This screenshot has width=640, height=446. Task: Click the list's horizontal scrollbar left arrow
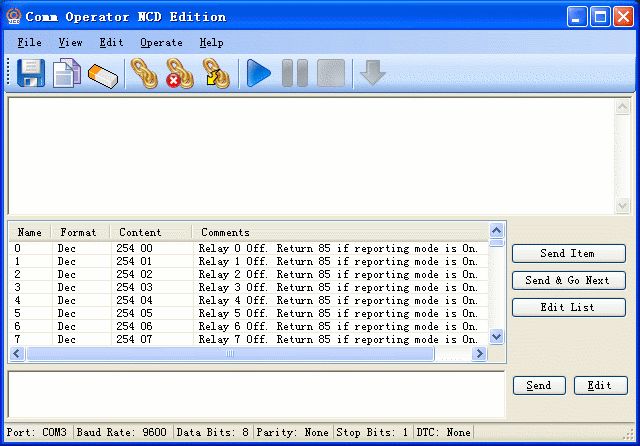click(x=17, y=353)
